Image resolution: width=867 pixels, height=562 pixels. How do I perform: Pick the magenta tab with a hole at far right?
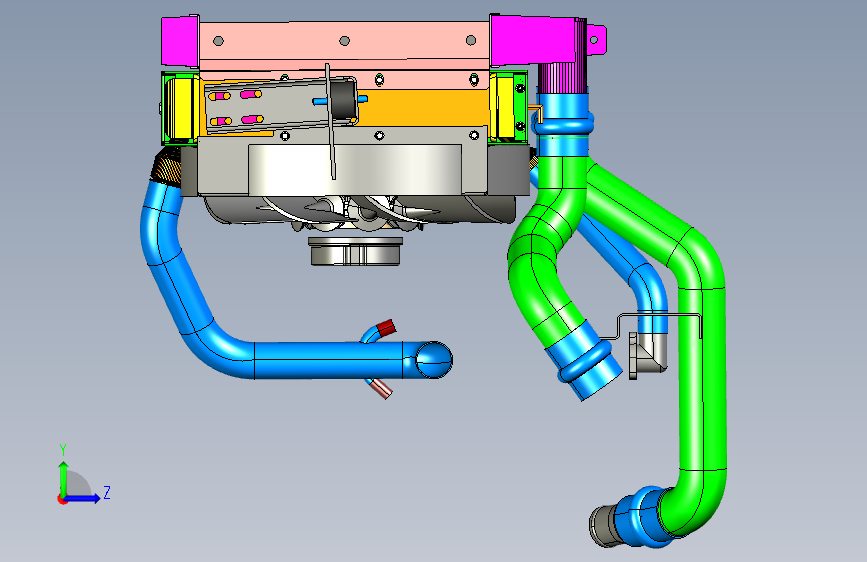pyautogui.click(x=597, y=39)
